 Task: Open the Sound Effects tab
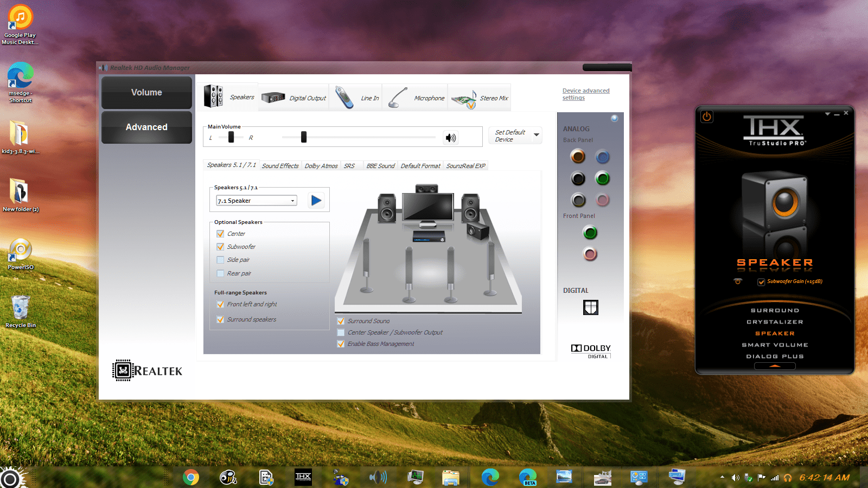280,166
